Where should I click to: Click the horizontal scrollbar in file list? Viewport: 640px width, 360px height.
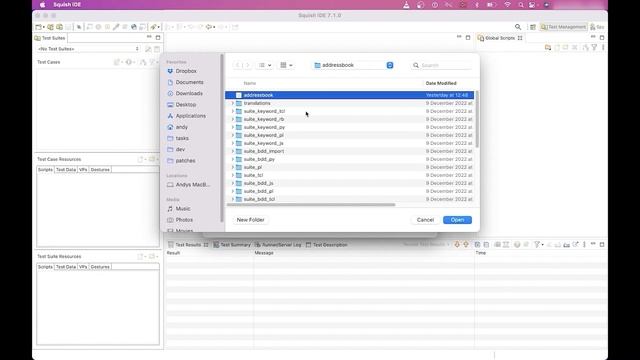pos(311,204)
